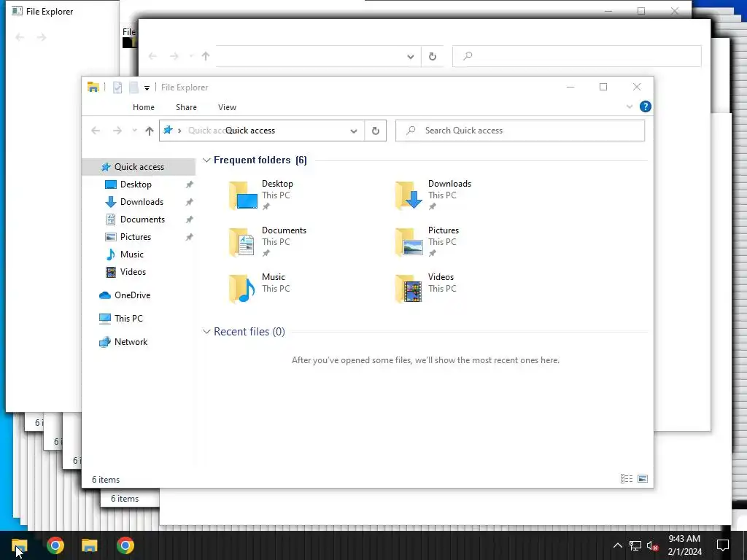Open Network in the navigation pane
The height and width of the screenshot is (560, 747).
(131, 342)
